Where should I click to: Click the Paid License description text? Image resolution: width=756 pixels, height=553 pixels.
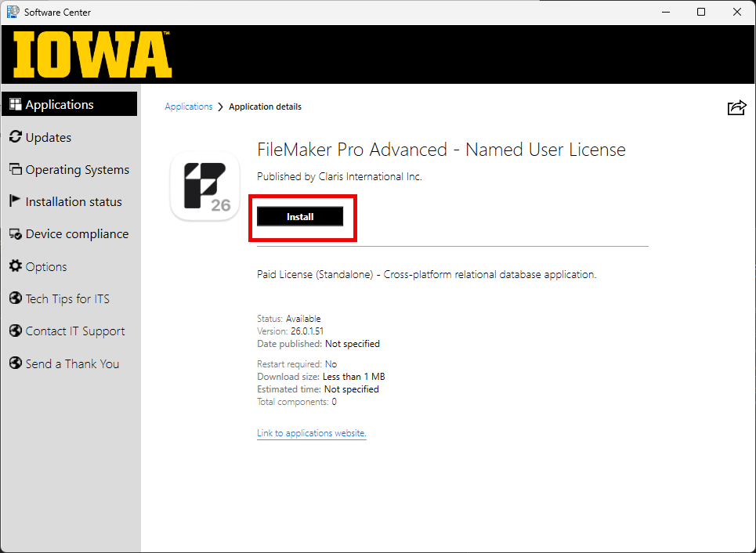click(427, 274)
